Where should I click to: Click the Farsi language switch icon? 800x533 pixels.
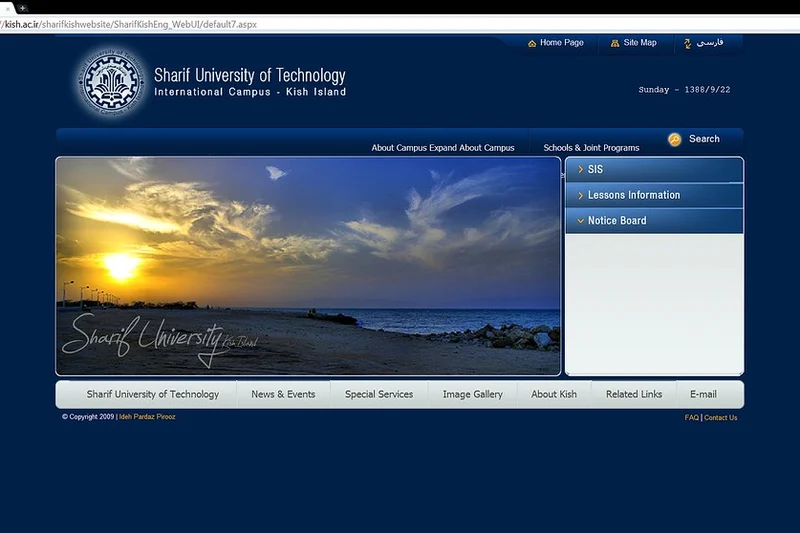pos(687,44)
